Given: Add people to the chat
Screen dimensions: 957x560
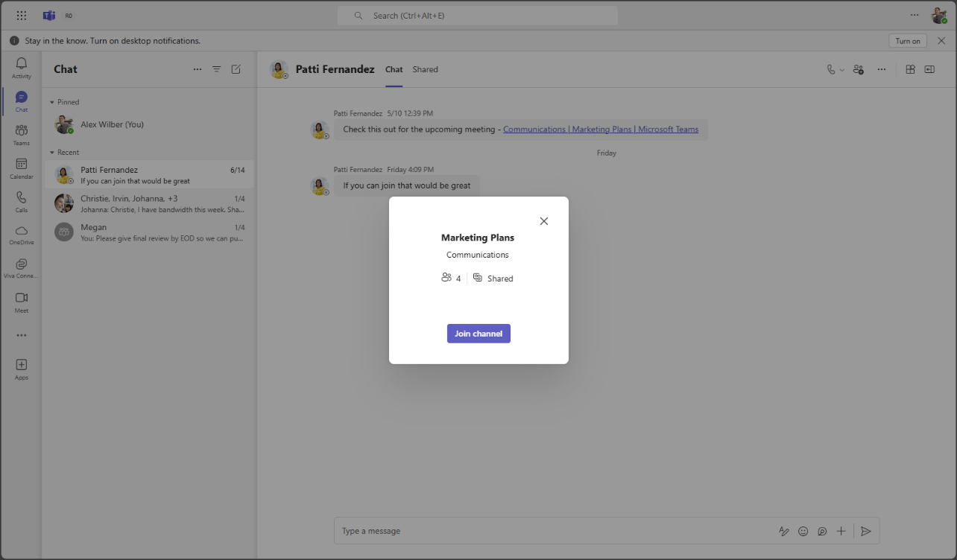Looking at the screenshot, I should pos(859,69).
